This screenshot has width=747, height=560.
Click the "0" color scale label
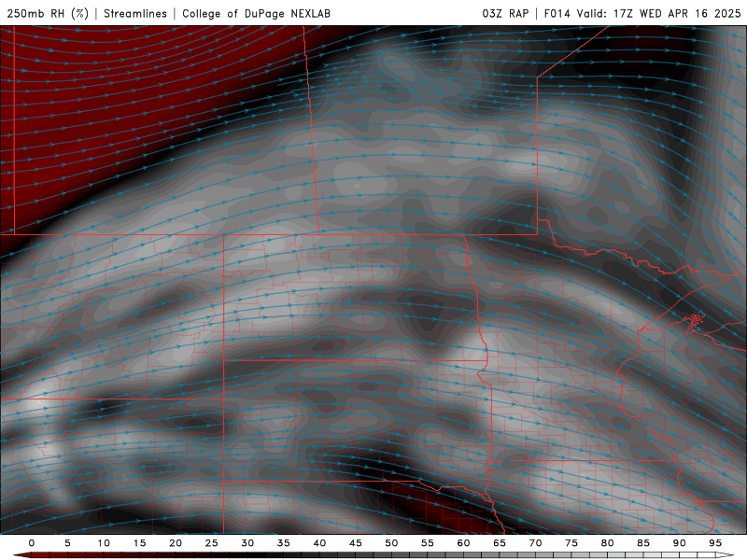[x=32, y=543]
